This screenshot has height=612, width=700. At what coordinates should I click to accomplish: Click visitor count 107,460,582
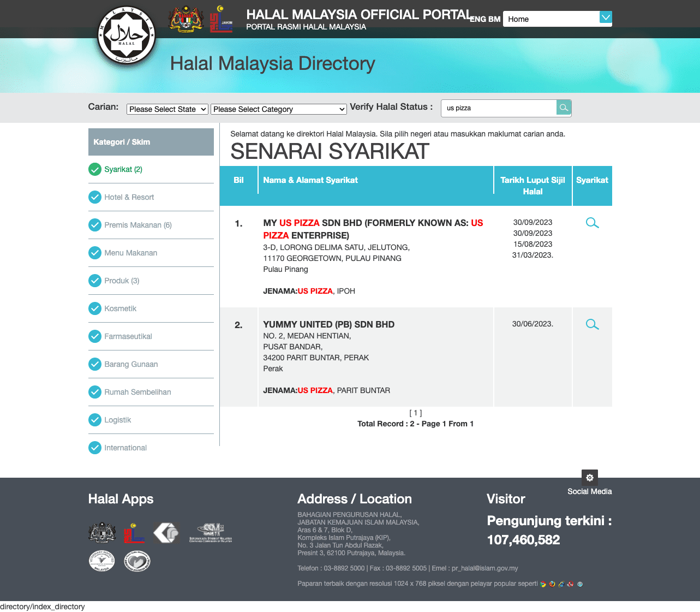(523, 540)
